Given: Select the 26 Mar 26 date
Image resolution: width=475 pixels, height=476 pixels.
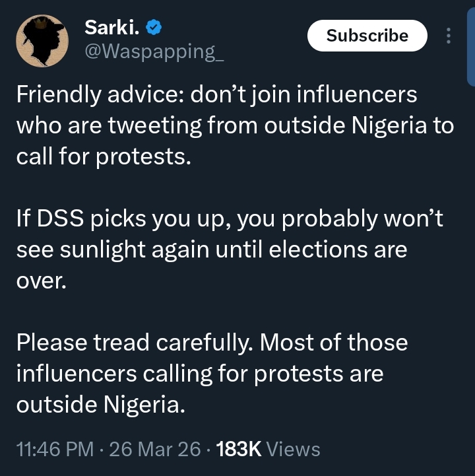Looking at the screenshot, I should (154, 450).
